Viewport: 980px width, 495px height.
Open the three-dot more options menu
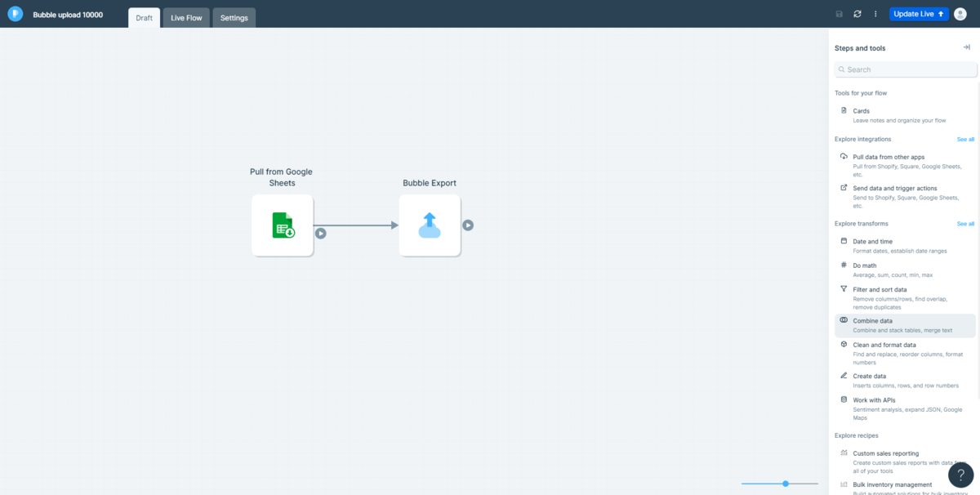[x=875, y=14]
